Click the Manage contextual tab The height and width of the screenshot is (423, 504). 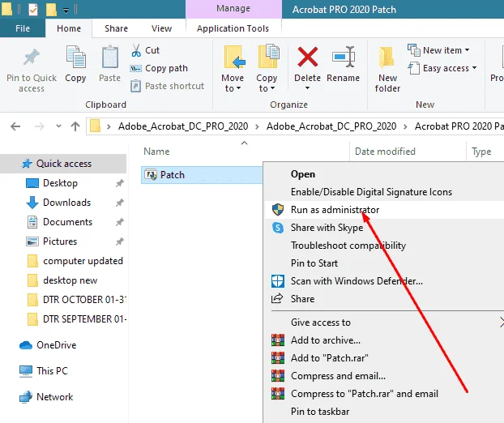[233, 8]
